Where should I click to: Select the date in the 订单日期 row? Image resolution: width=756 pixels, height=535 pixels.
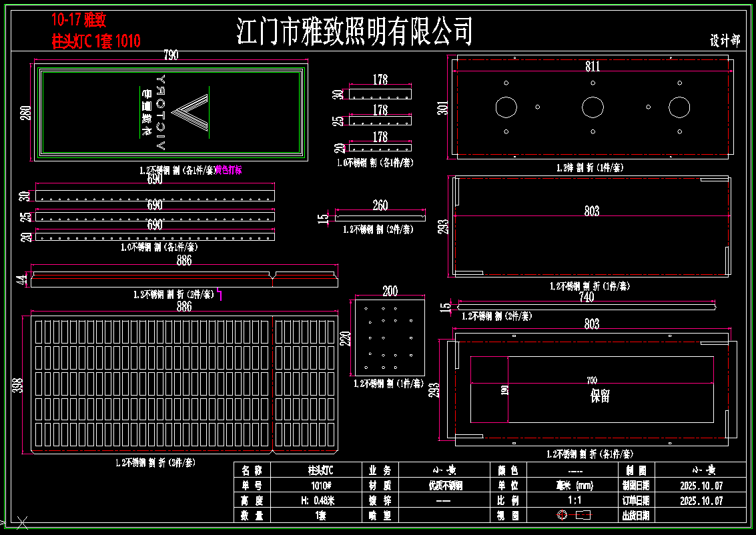[701, 500]
